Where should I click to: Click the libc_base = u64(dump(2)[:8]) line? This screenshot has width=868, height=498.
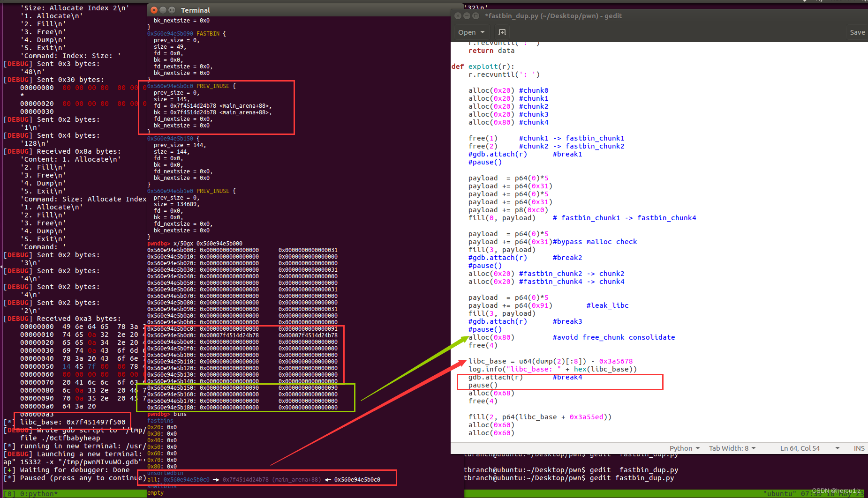[550, 361]
